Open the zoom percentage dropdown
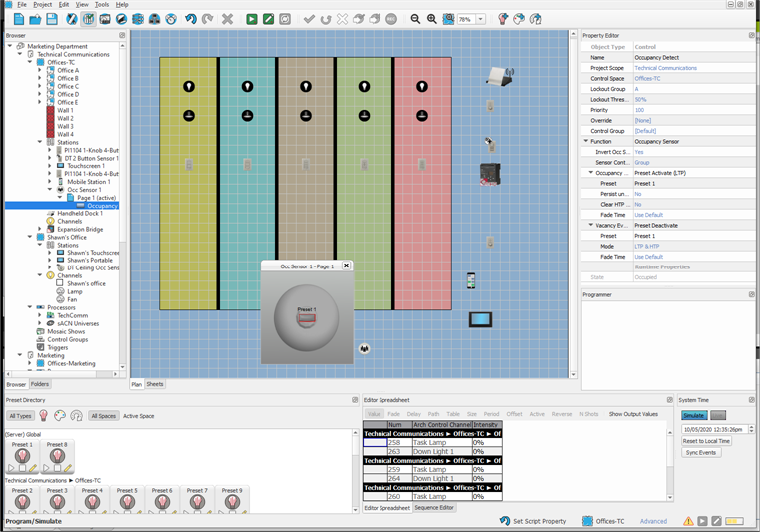 click(481, 19)
